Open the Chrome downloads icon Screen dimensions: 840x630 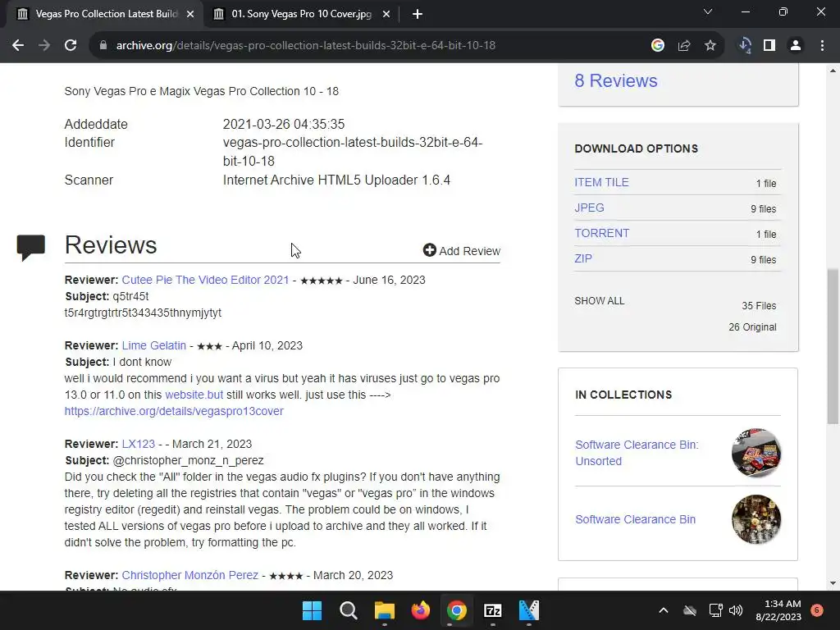tap(745, 46)
